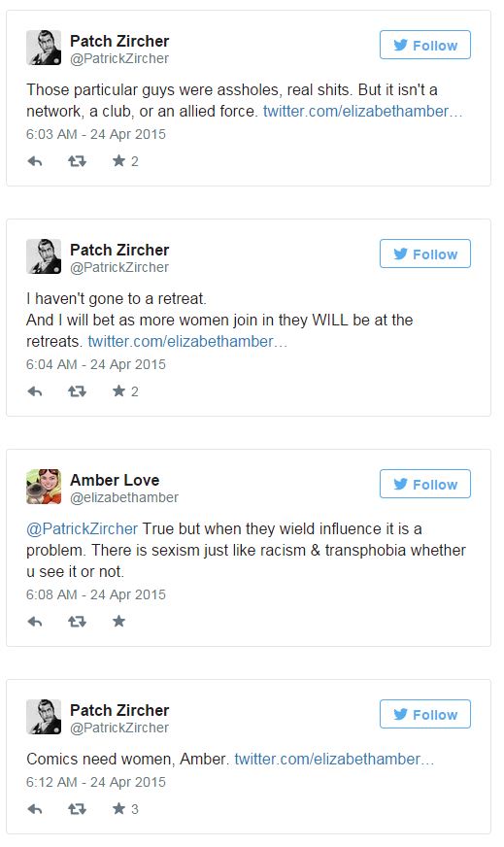Favorite the 6:12 AM Comics need women tweet
This screenshot has width=504, height=847.
tap(118, 808)
